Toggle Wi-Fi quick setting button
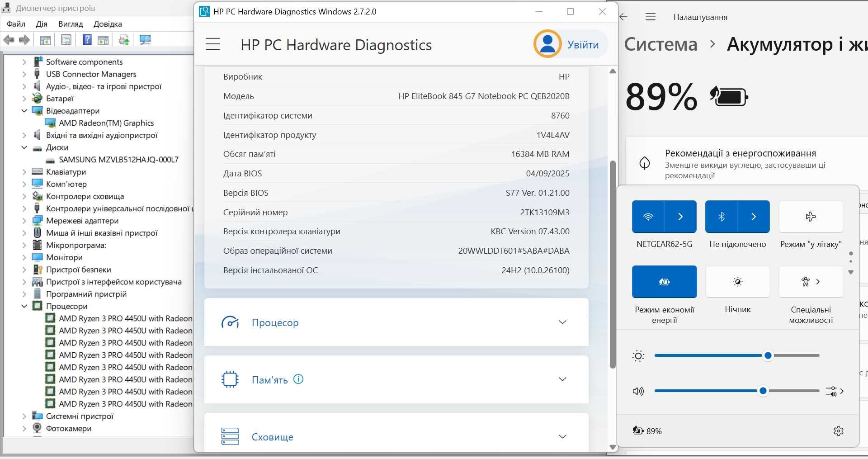This screenshot has width=868, height=459. [x=648, y=217]
